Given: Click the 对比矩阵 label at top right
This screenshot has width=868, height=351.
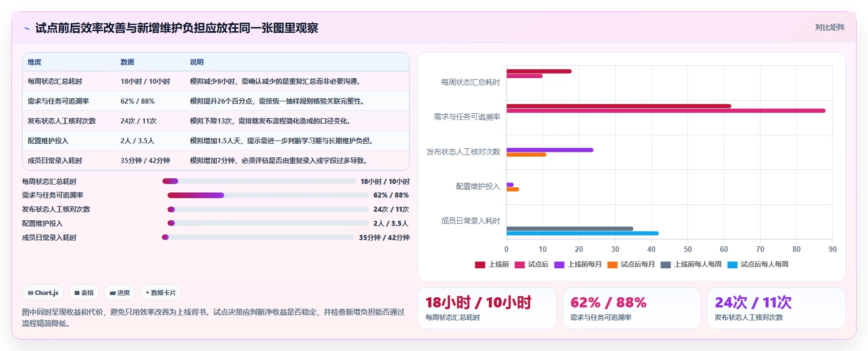Looking at the screenshot, I should (x=830, y=28).
